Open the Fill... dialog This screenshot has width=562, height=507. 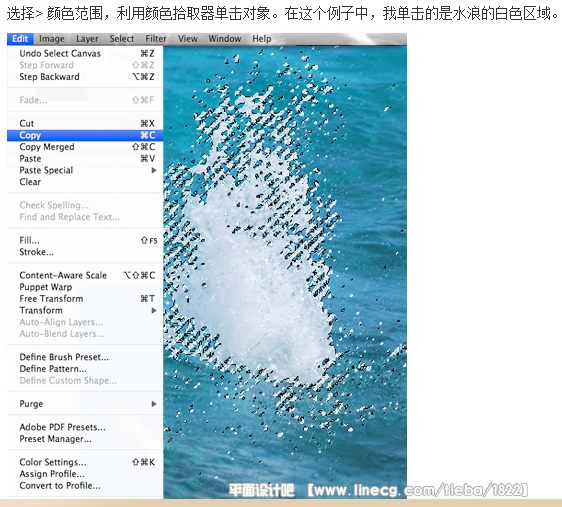85,240
